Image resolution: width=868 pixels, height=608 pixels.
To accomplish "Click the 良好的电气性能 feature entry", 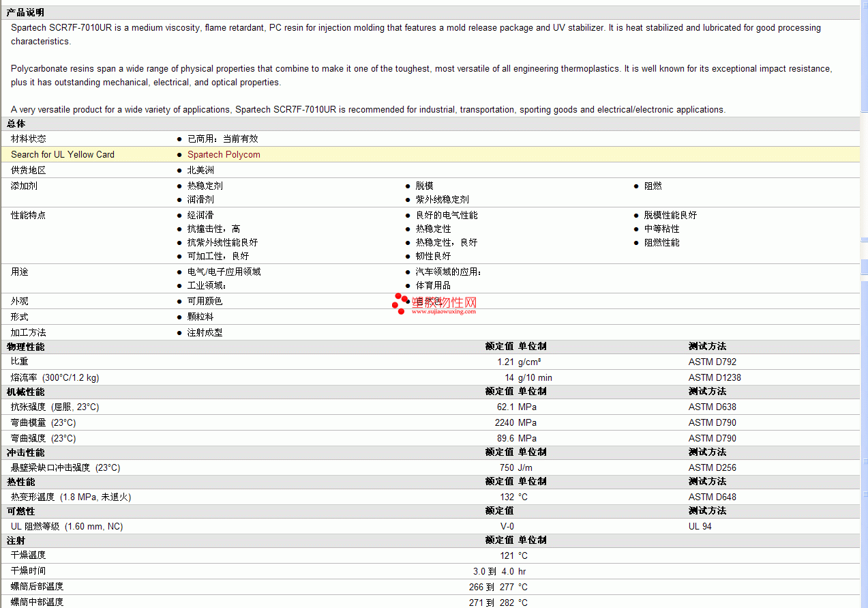I will tap(447, 215).
